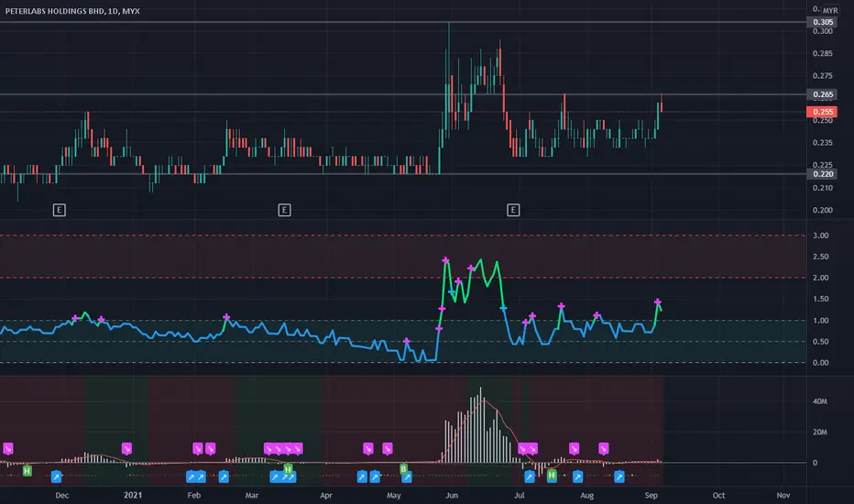Click the pink down-arrow signal just before 2021
The width and height of the screenshot is (854, 504).
(x=126, y=448)
